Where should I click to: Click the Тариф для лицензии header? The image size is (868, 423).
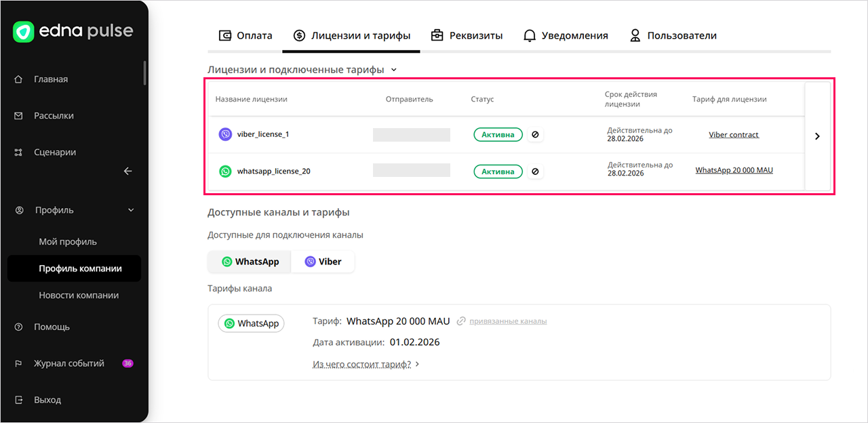pos(730,99)
